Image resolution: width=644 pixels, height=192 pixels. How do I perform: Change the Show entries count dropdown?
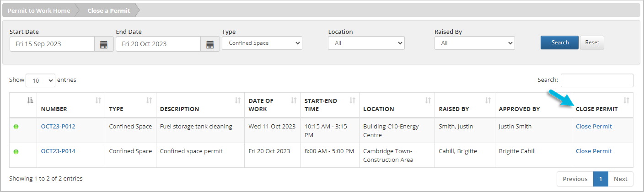(x=40, y=80)
